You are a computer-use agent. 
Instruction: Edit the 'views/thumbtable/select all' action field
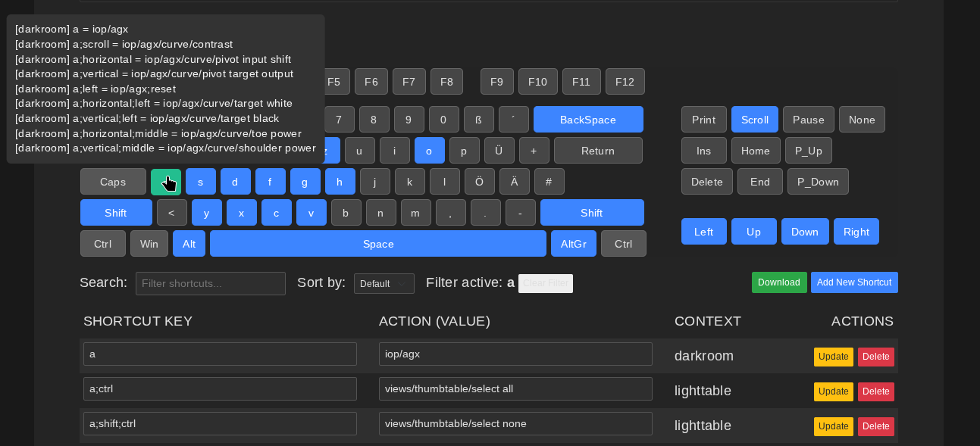click(515, 388)
